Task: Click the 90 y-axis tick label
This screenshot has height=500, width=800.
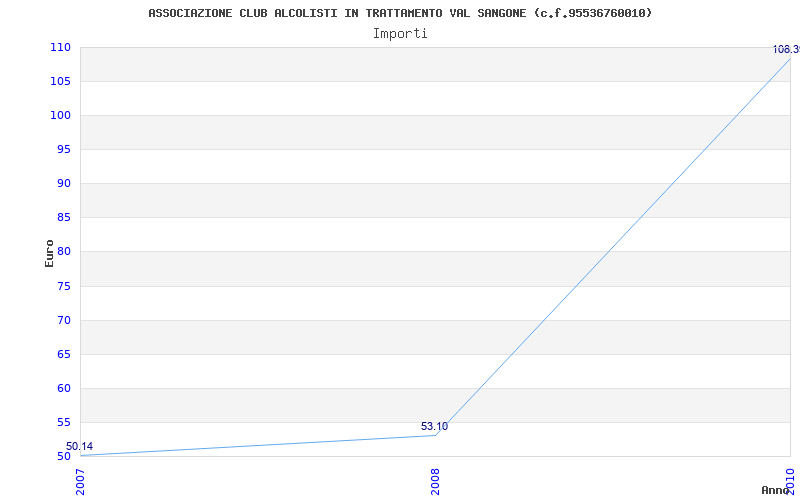Action: 64,184
